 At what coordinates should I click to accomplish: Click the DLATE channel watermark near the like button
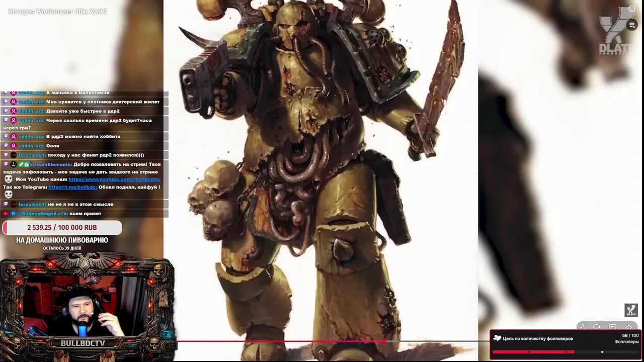[631, 310]
